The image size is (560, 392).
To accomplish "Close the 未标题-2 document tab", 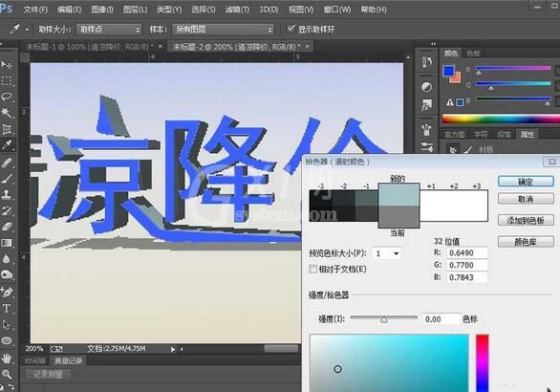I will 307,46.
